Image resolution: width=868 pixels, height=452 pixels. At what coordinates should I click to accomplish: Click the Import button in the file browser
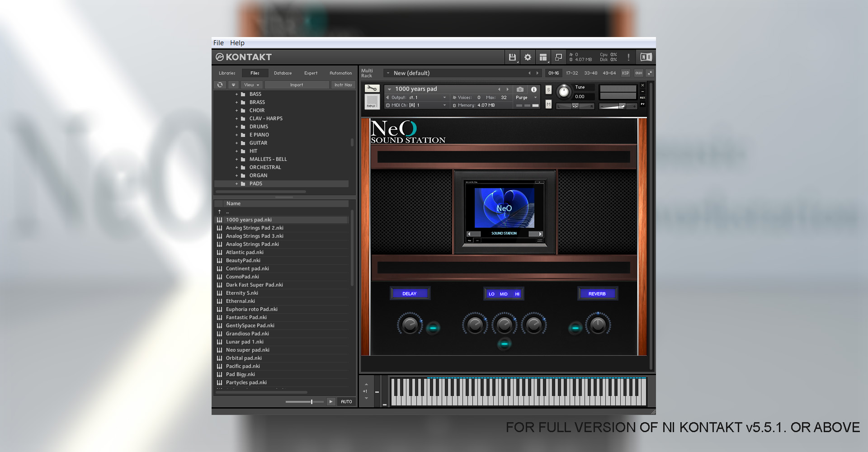[297, 85]
